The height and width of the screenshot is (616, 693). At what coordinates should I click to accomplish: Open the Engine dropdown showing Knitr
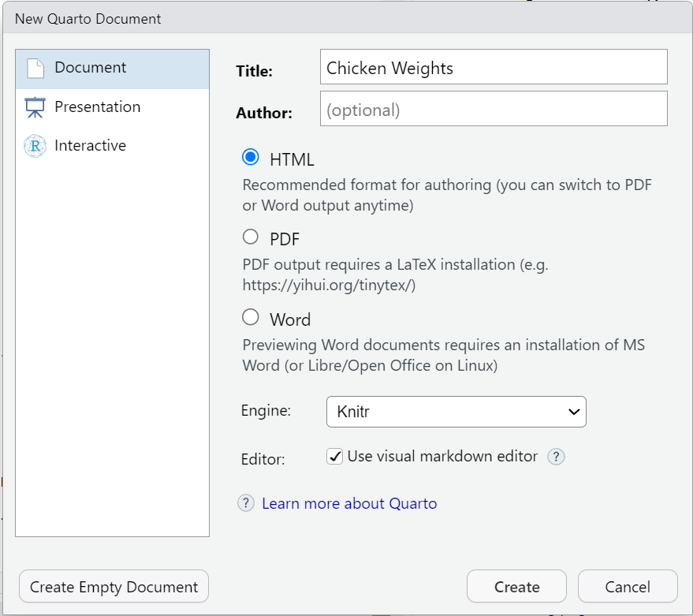456,412
